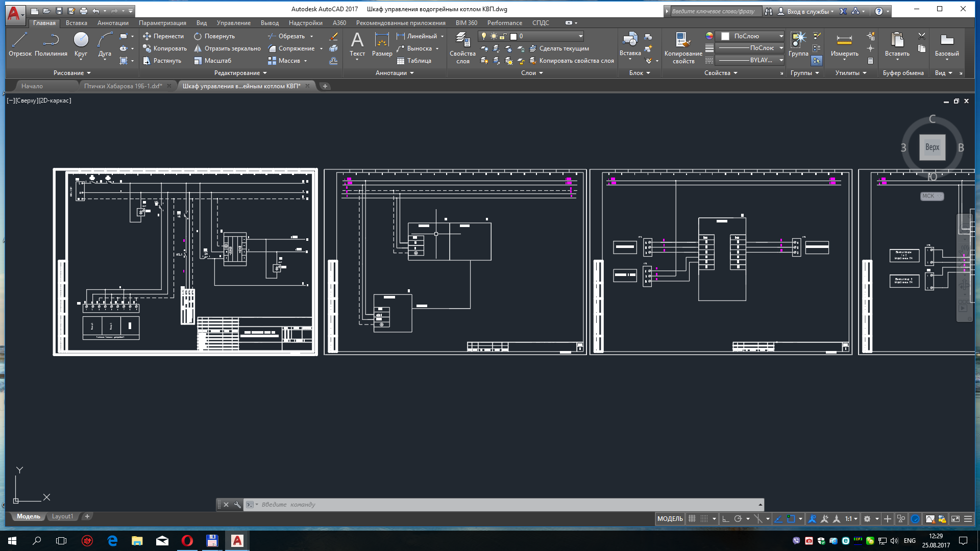Expand the Слои panel
The width and height of the screenshot is (980, 551).
coord(532,73)
